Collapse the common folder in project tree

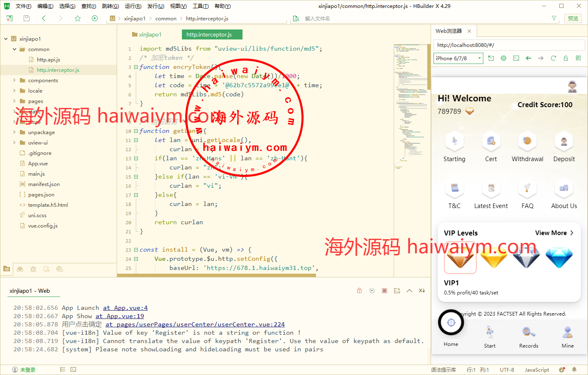coord(15,49)
